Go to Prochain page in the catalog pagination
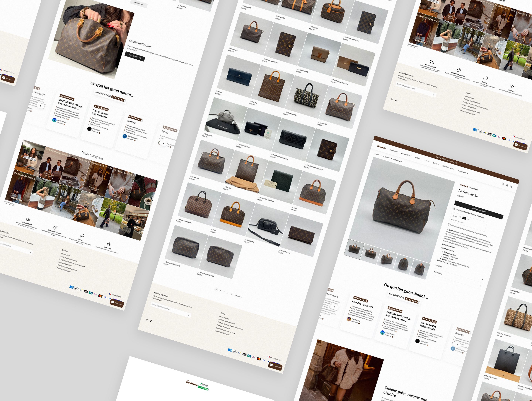Viewport: 532px width, 401px height. coord(238,296)
